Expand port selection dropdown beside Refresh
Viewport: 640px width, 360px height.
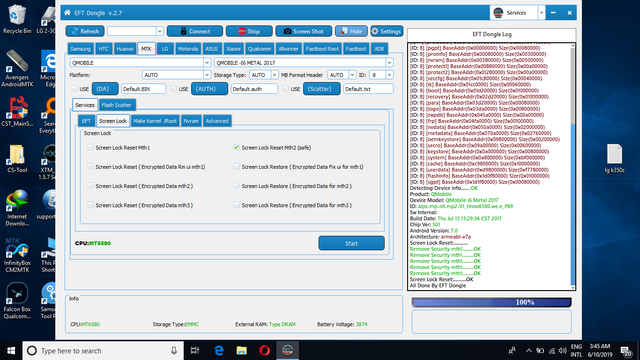(x=160, y=31)
